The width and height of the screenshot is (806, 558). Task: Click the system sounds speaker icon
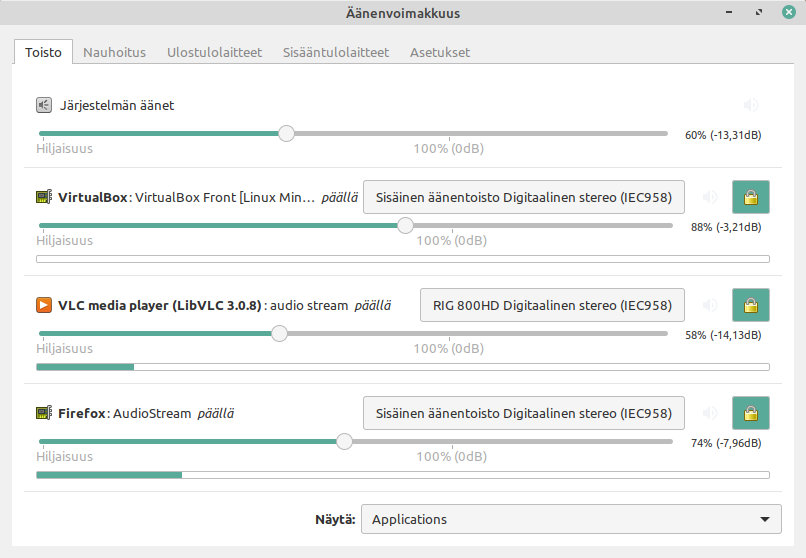[44, 105]
